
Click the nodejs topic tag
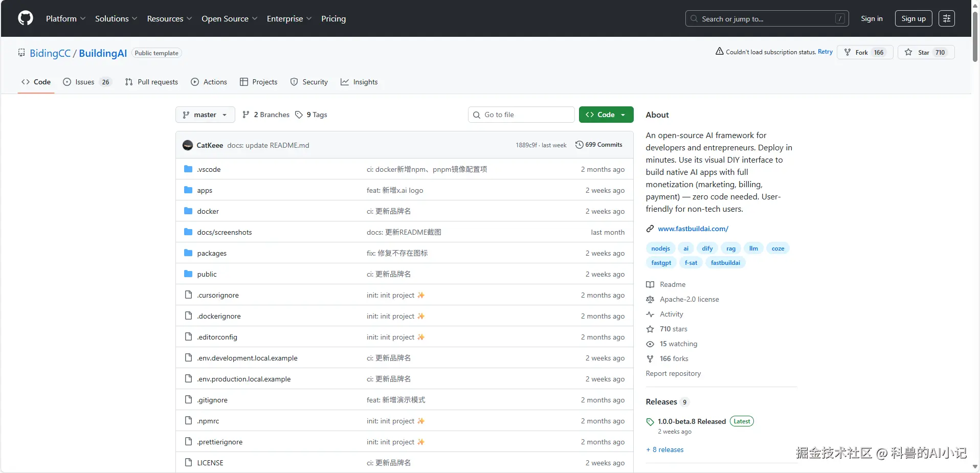tap(660, 249)
